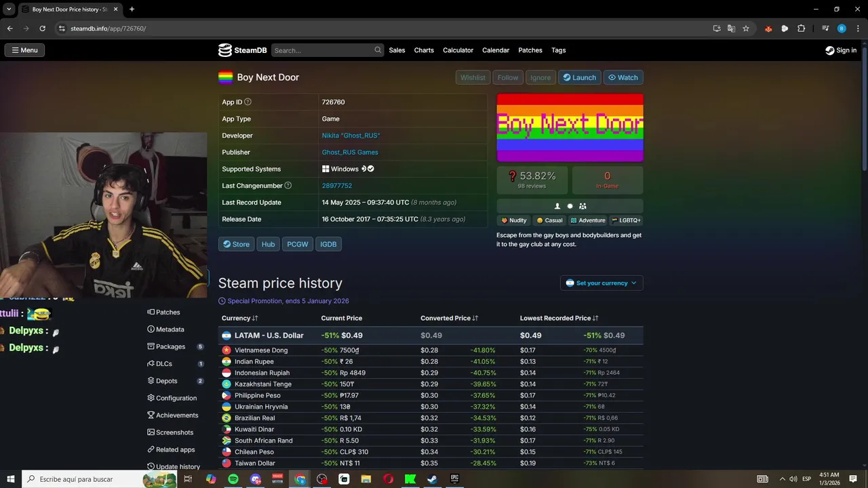Open the Sales nav item

pyautogui.click(x=397, y=50)
